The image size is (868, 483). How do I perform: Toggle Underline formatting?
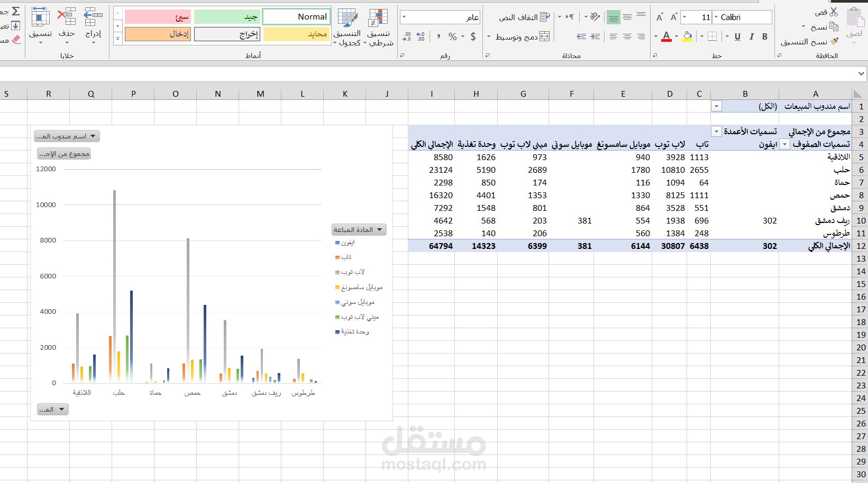pos(737,36)
